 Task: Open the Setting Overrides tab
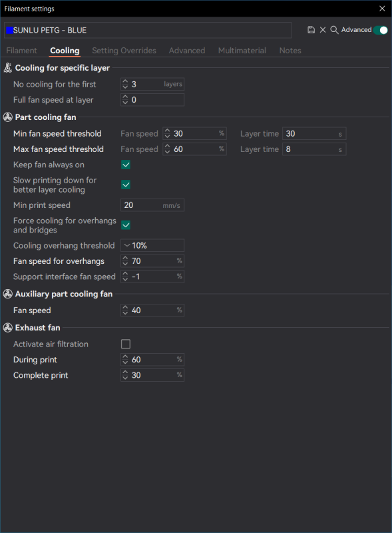pos(124,51)
